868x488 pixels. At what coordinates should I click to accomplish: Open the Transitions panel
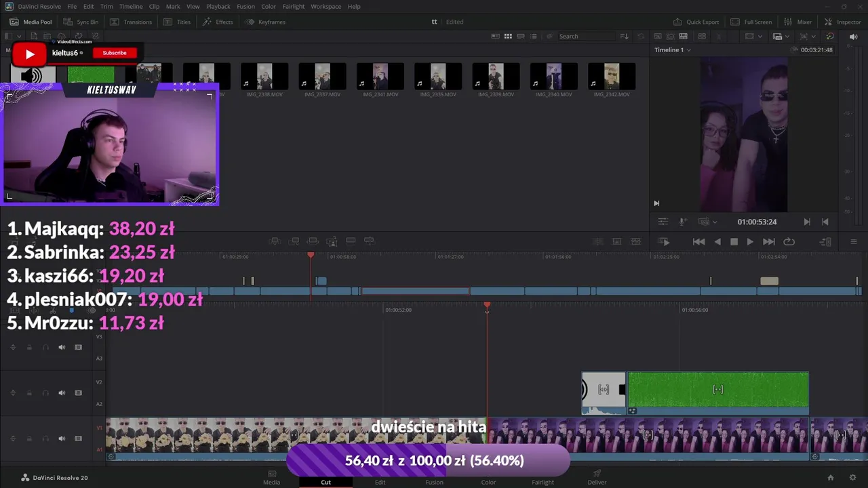click(131, 22)
